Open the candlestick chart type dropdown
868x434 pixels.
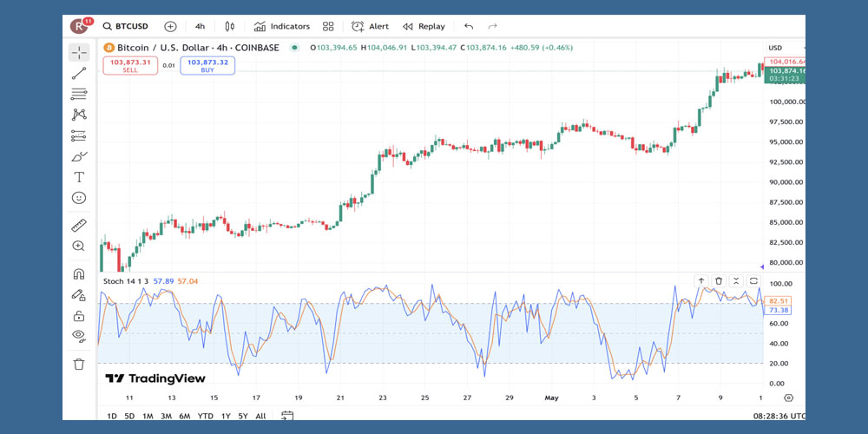click(229, 27)
